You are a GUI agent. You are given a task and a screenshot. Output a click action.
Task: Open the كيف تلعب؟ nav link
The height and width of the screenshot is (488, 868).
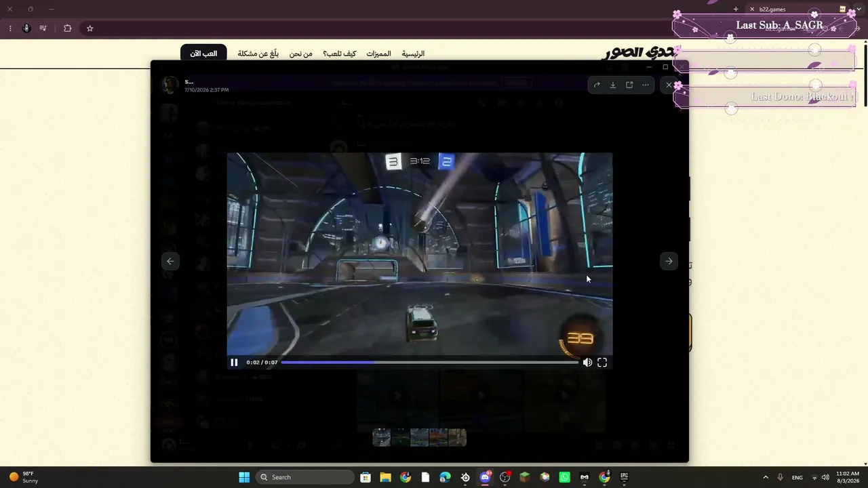(340, 54)
